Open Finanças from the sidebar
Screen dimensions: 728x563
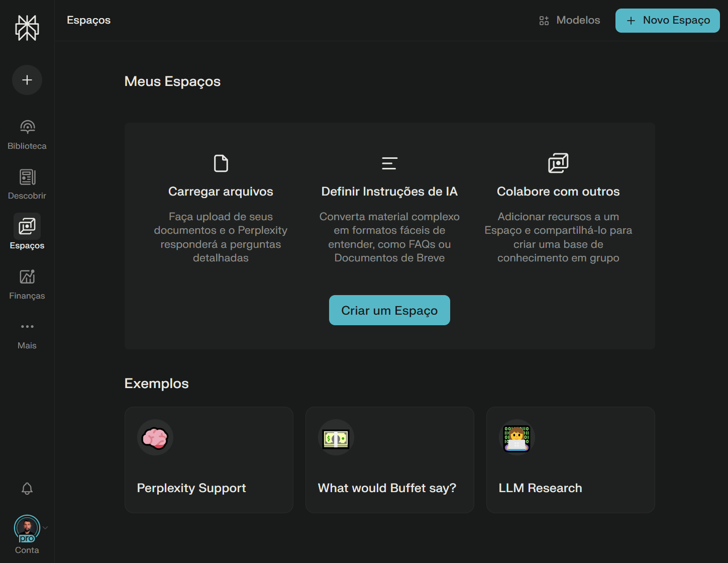tap(27, 284)
